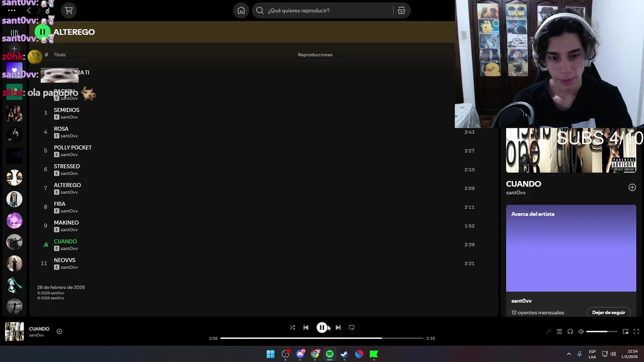Viewport: 644px width, 362px height.
Task: Click the 2:43 duration of the ROSA row
Action: click(469, 132)
